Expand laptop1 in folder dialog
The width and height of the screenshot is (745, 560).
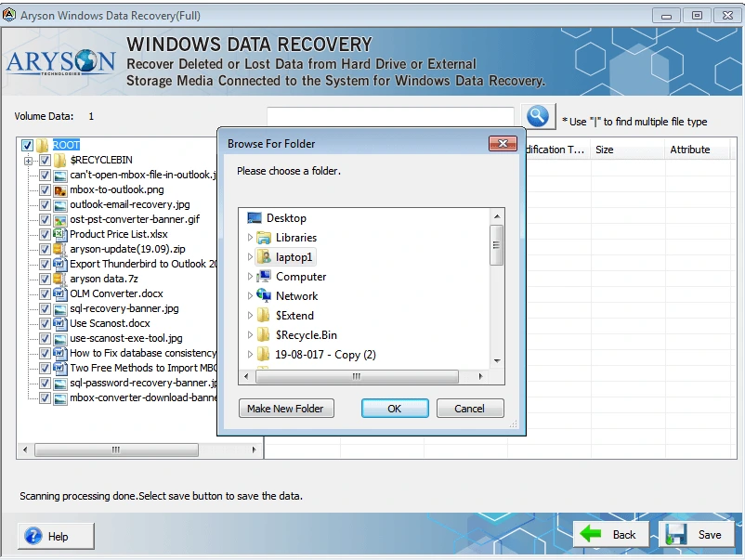(x=250, y=257)
